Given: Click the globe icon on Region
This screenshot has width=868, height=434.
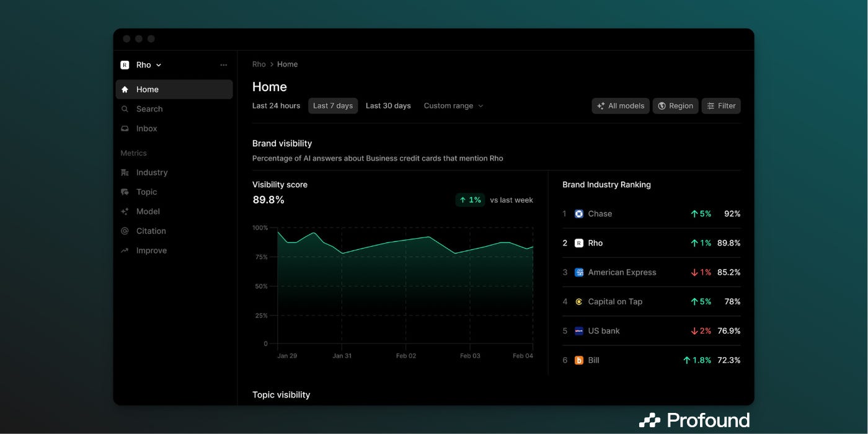Looking at the screenshot, I should [662, 106].
